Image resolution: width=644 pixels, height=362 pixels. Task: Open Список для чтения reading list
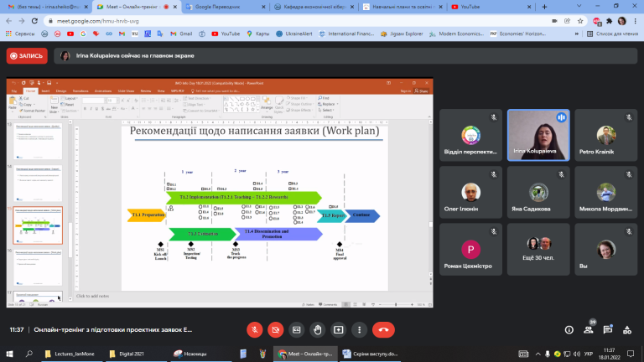tap(612, 34)
